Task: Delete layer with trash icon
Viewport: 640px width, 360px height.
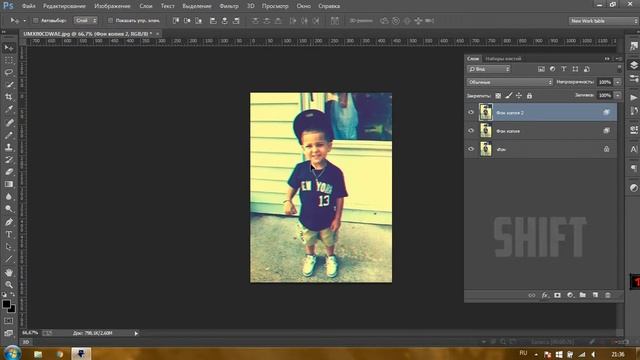Action: coord(608,295)
